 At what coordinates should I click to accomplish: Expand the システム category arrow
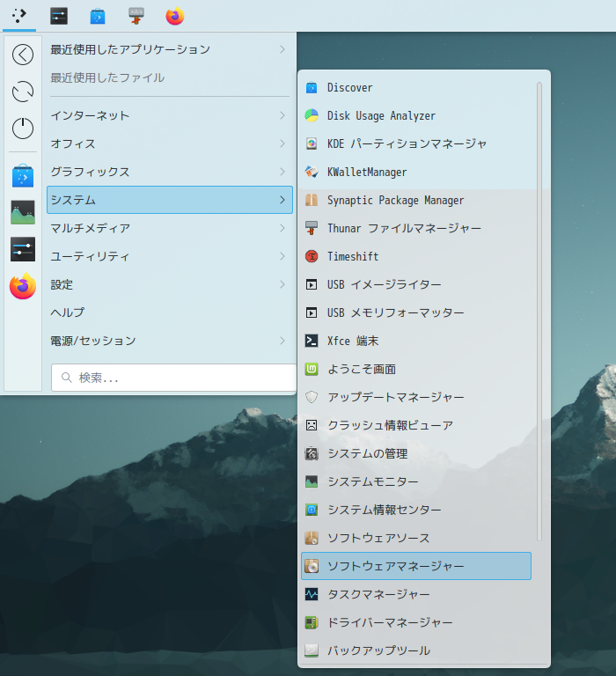coord(282,200)
